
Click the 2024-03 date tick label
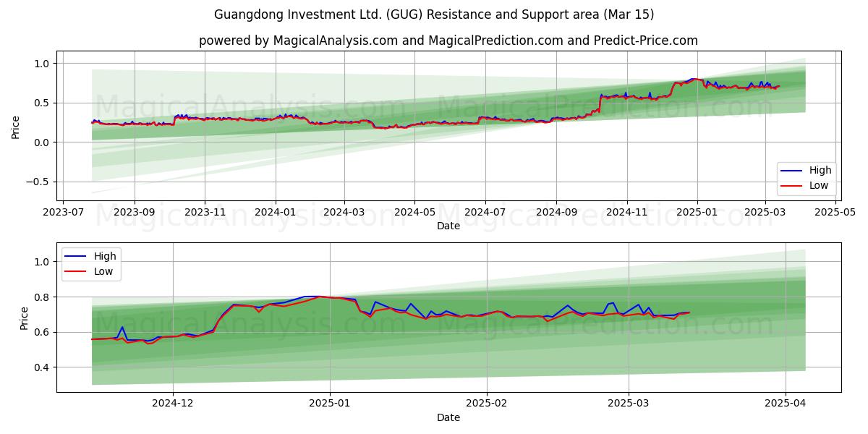tap(344, 213)
